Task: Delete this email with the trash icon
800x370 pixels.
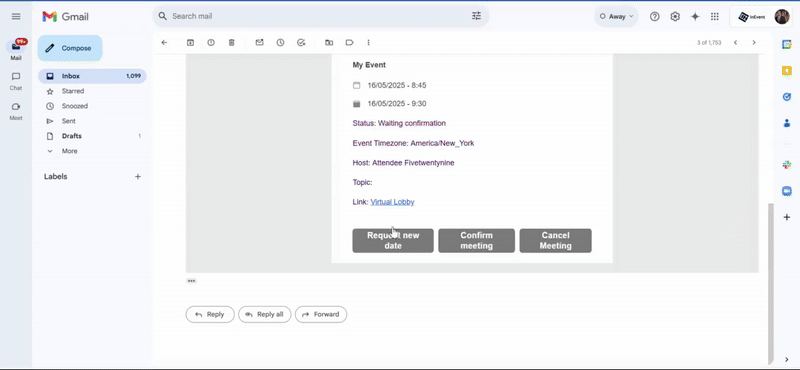Action: click(x=232, y=43)
